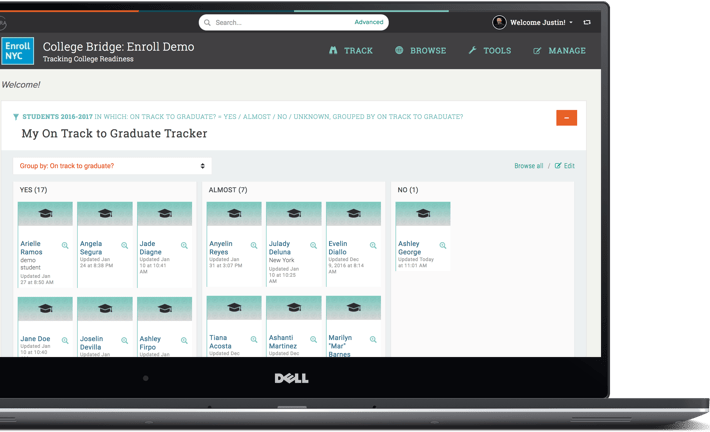710x432 pixels.
Task: Open the Tools menu
Action: (x=489, y=51)
